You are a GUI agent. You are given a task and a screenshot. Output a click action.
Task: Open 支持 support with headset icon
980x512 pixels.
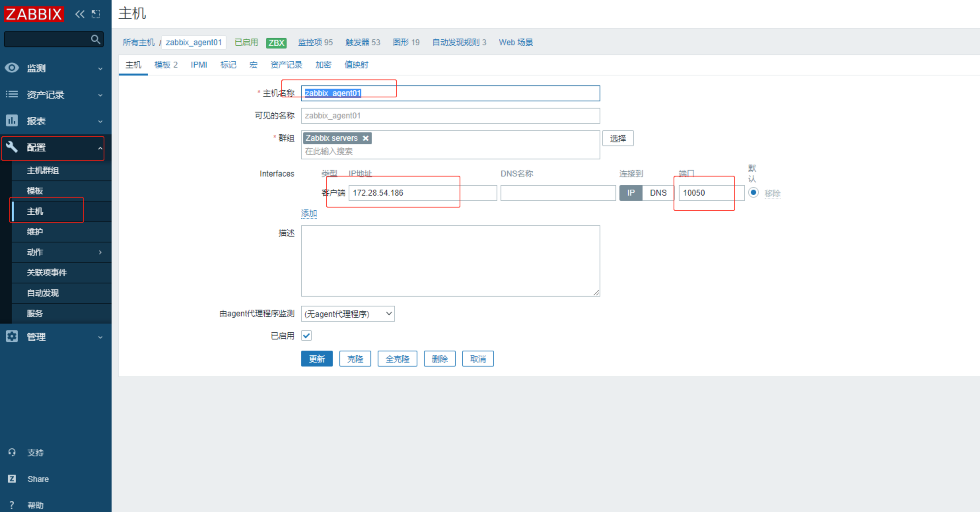[x=35, y=453]
